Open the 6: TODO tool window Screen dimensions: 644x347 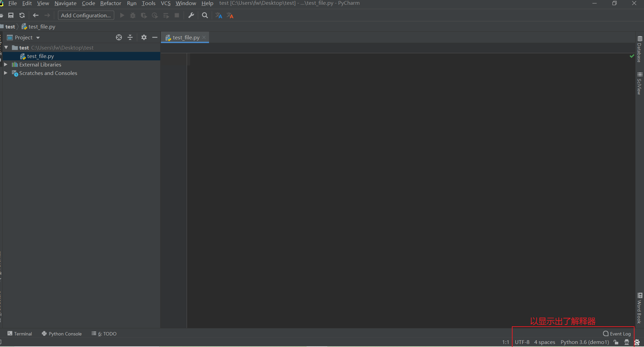click(104, 334)
